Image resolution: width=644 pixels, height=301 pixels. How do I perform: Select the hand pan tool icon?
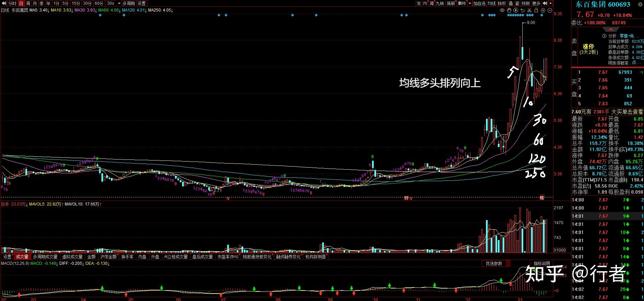click(509, 10)
